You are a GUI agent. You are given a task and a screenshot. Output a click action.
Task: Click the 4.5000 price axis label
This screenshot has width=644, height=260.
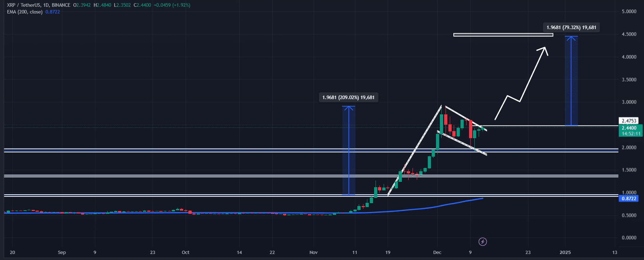629,34
